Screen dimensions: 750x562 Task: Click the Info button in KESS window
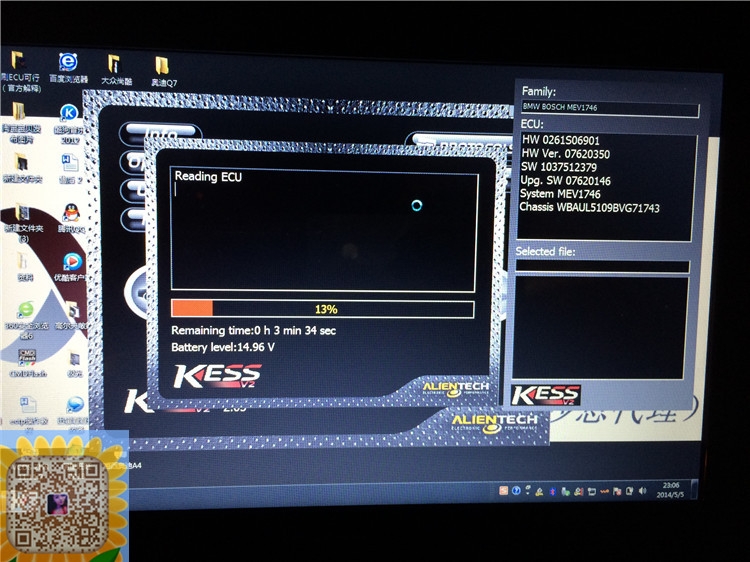161,132
